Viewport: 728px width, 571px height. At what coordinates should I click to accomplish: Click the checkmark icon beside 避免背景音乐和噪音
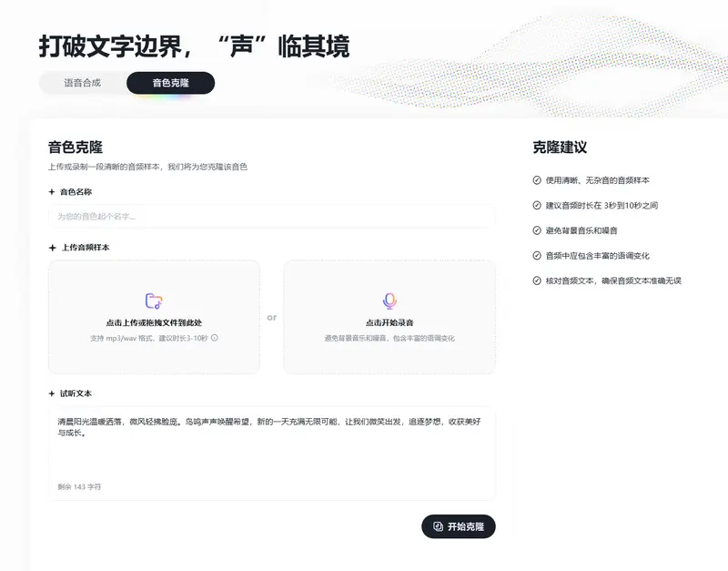coord(539,230)
